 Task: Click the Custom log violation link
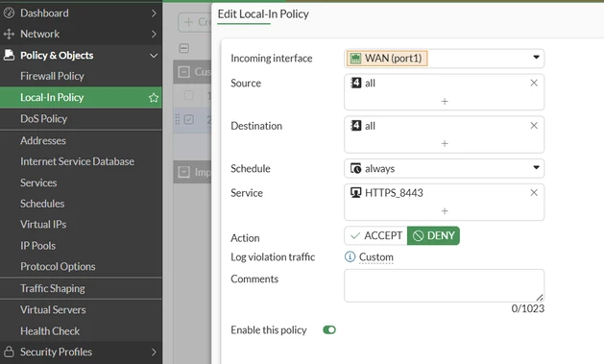tap(376, 257)
